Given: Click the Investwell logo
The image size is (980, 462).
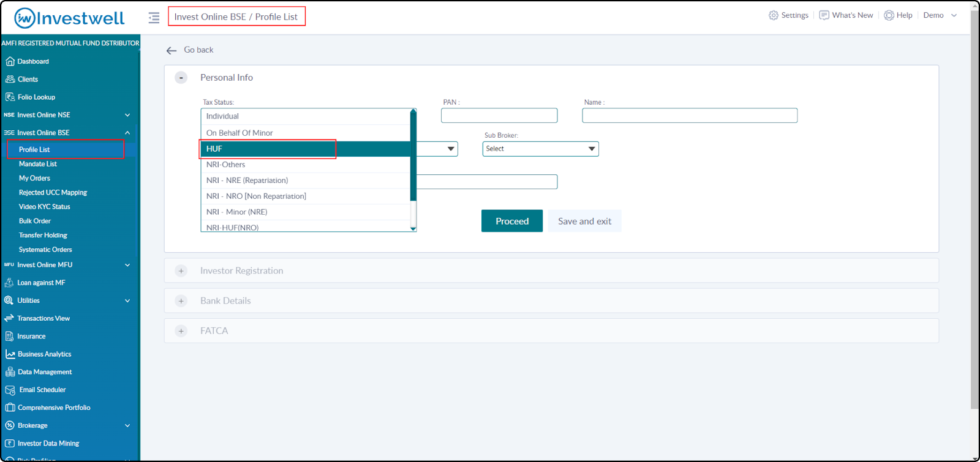Looking at the screenshot, I should (x=69, y=18).
